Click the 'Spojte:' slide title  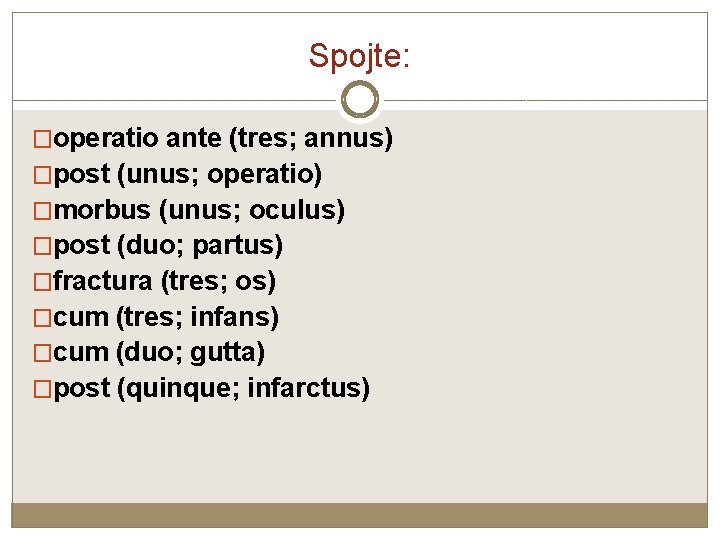tap(359, 56)
